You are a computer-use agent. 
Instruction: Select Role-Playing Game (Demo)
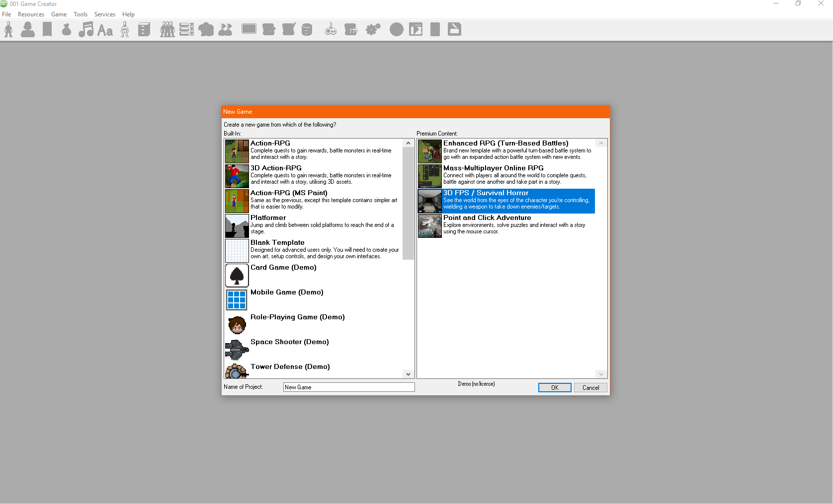(x=313, y=325)
